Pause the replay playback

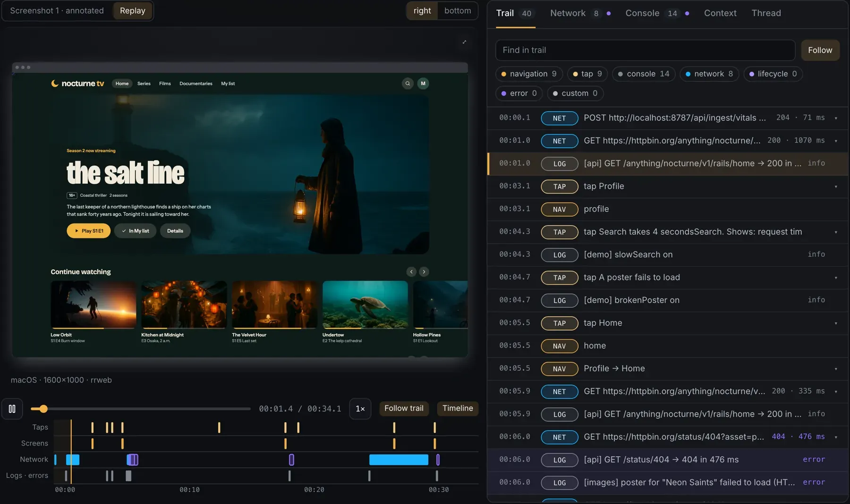coord(12,409)
